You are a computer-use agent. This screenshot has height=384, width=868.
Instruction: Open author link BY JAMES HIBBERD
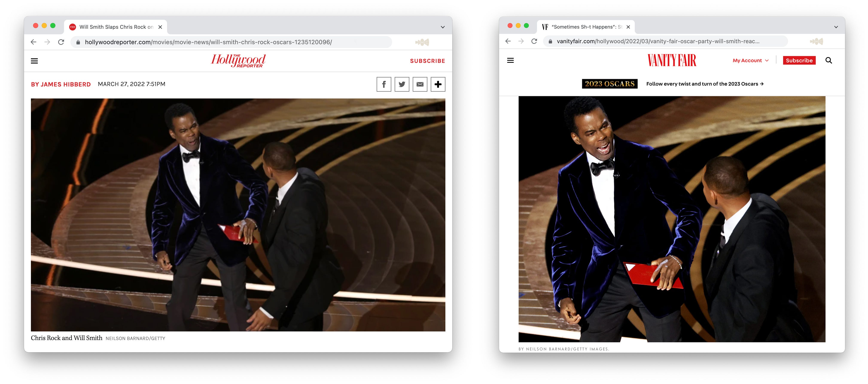(61, 85)
